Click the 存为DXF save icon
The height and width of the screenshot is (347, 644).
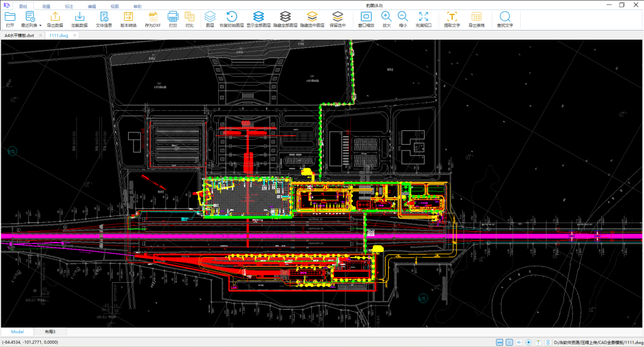153,17
